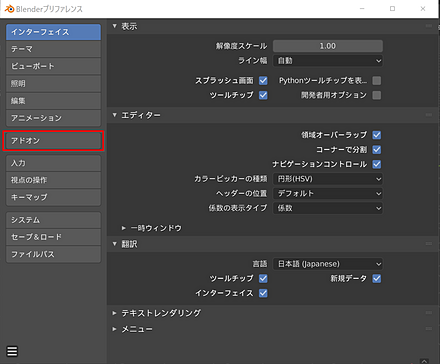Viewport: 440px width, 364px height.
Task: Expand the メニュー panel
Action: coord(115,329)
